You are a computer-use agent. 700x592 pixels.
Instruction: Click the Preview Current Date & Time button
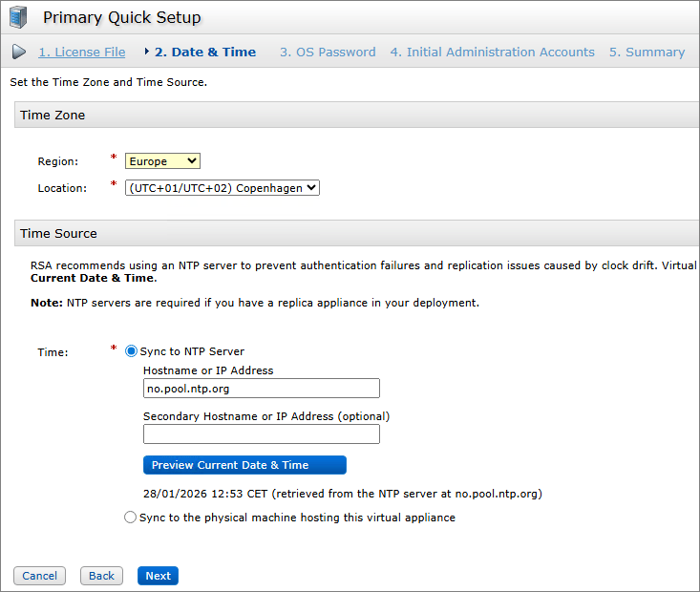[x=244, y=465]
